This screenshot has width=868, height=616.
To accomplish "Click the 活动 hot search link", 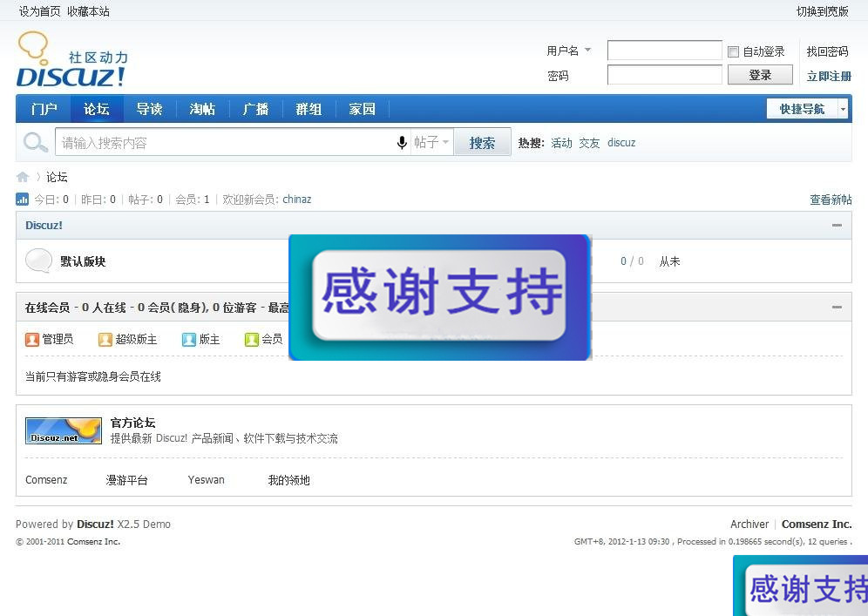I will coord(561,143).
